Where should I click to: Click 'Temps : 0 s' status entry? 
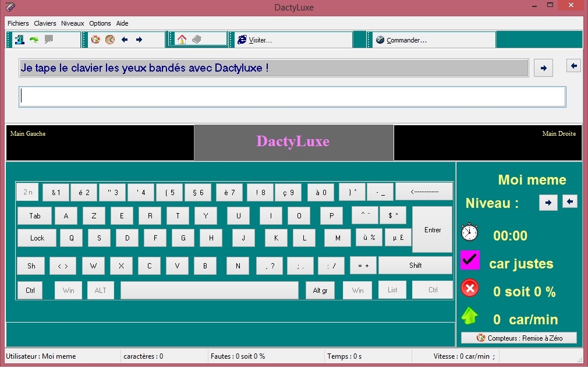344,356
